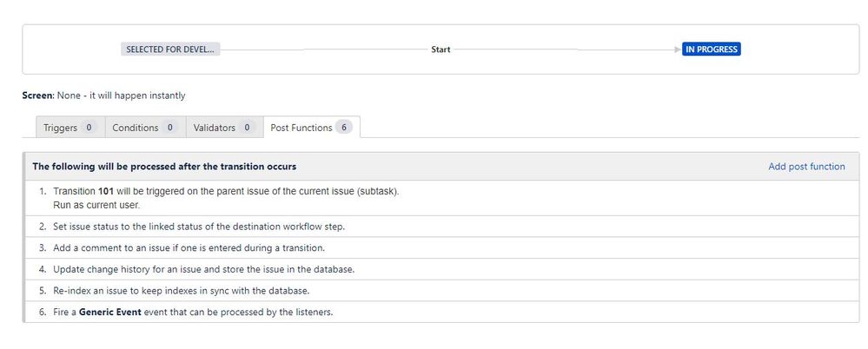Select the Post Functions tab
This screenshot has width=868, height=349.
[312, 128]
